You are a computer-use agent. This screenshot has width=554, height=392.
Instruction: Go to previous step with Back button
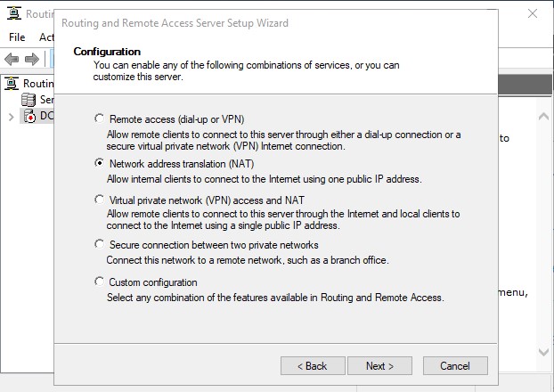point(313,366)
